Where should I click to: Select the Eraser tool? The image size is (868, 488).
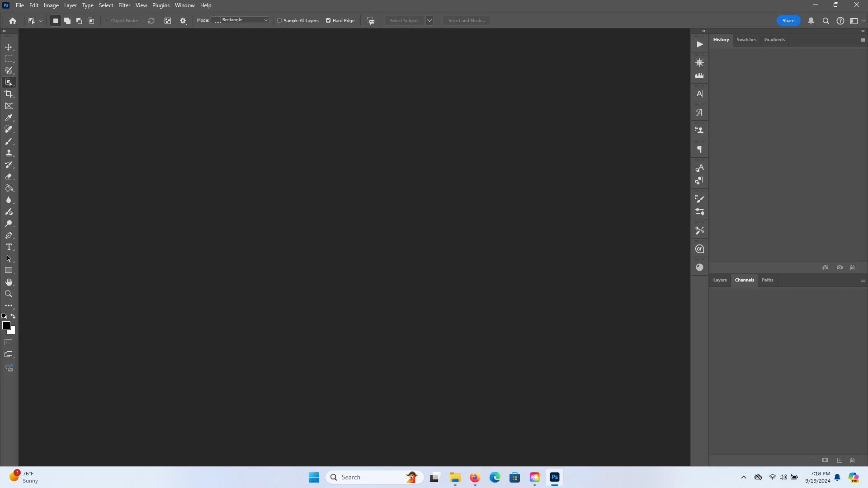[9, 177]
